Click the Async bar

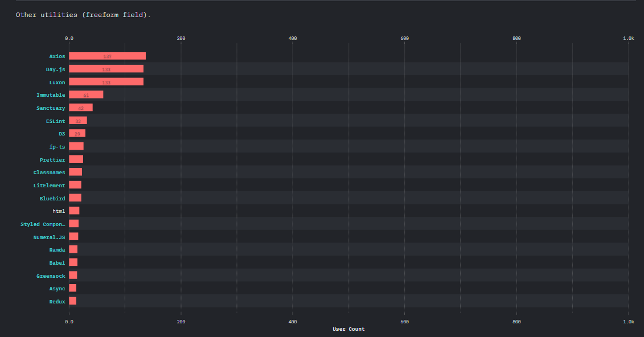73,288
